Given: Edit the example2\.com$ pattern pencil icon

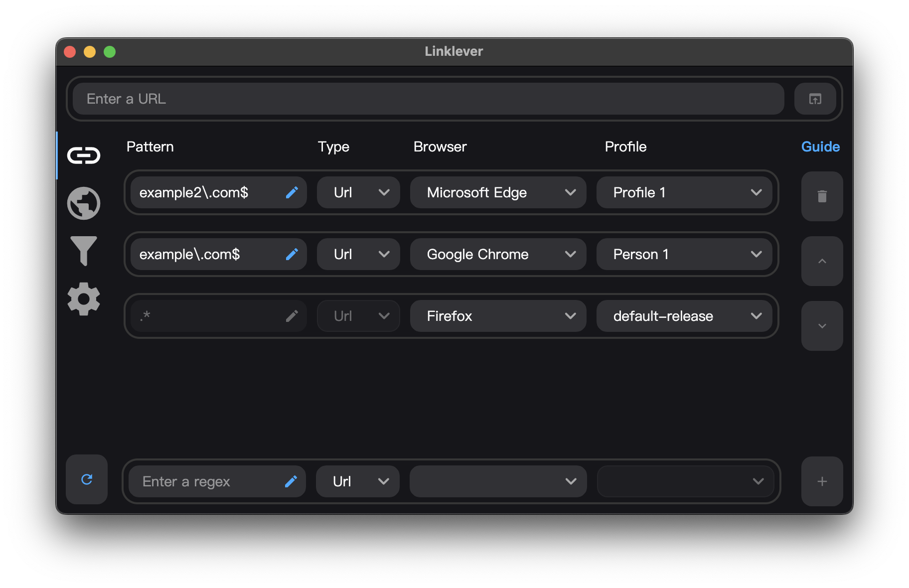Looking at the screenshot, I should (x=292, y=192).
